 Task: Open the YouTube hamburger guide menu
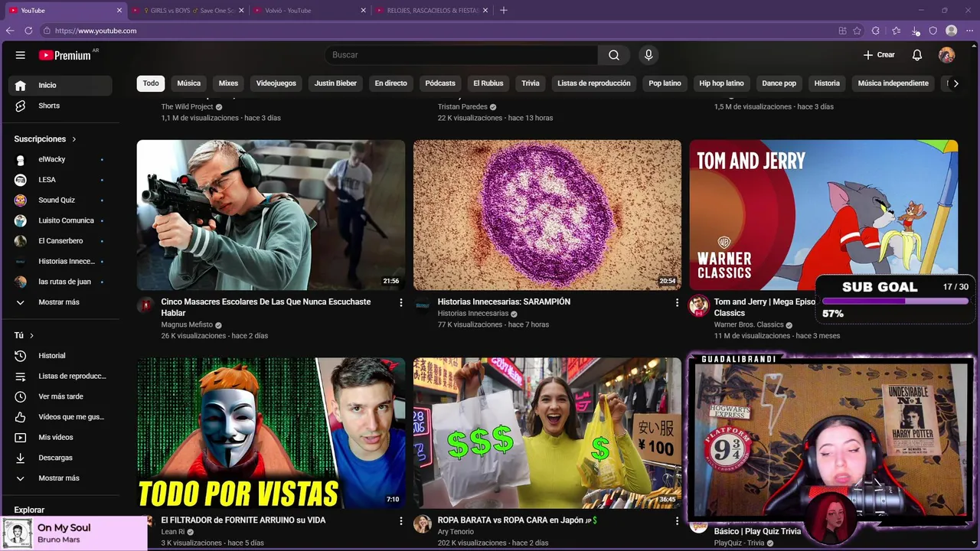tap(21, 55)
